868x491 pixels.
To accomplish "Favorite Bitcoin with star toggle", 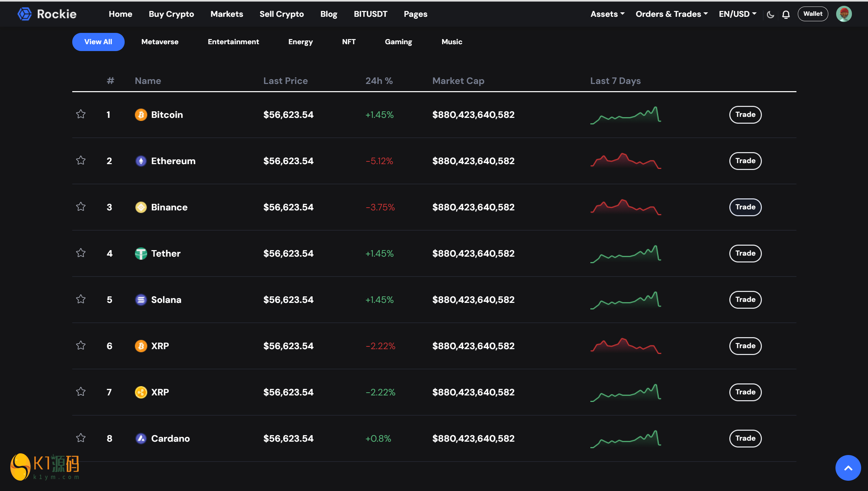I will click(x=81, y=114).
